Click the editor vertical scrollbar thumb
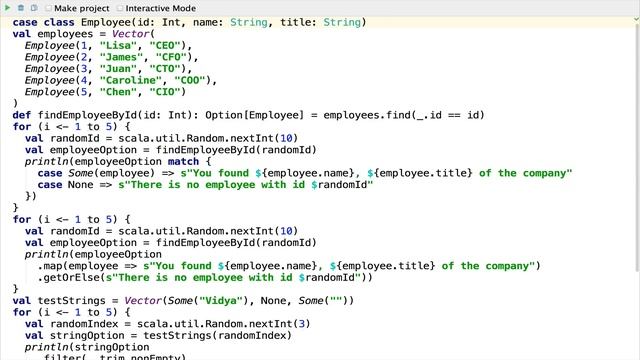This screenshot has height=360, width=640. click(x=637, y=147)
